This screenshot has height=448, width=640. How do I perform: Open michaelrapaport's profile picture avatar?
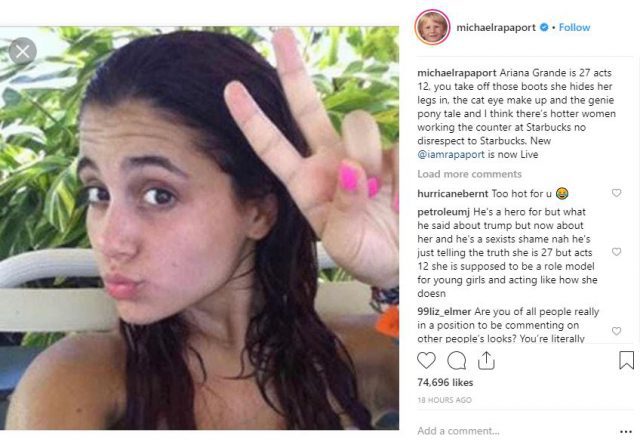pos(432,27)
